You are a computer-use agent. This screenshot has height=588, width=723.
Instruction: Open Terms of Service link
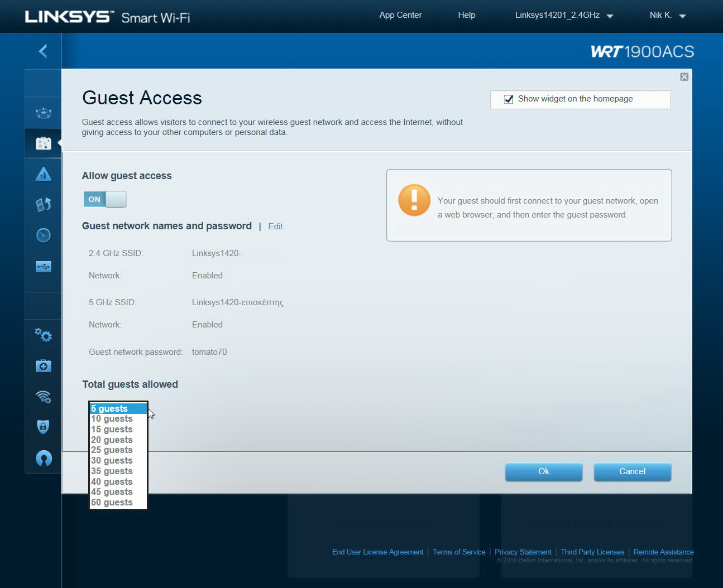tap(459, 552)
